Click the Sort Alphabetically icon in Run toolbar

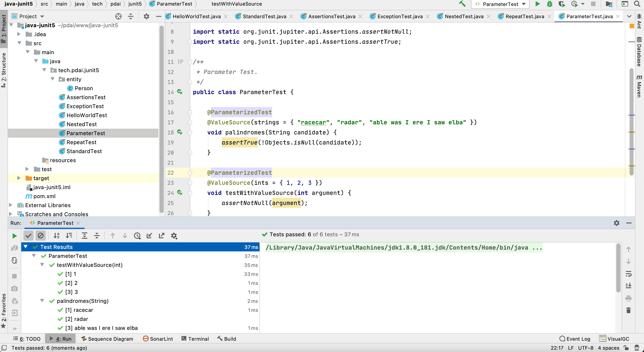pyautogui.click(x=57, y=236)
